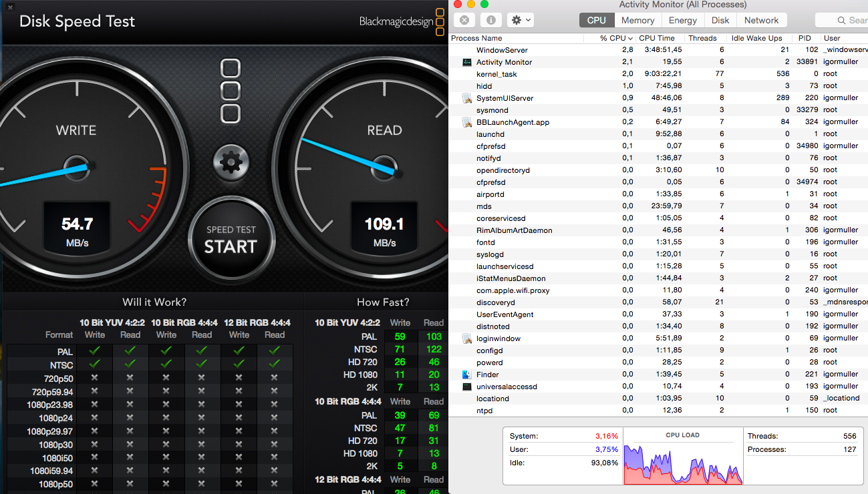The image size is (868, 494).
Task: Switch to the CPU tab
Action: (596, 20)
